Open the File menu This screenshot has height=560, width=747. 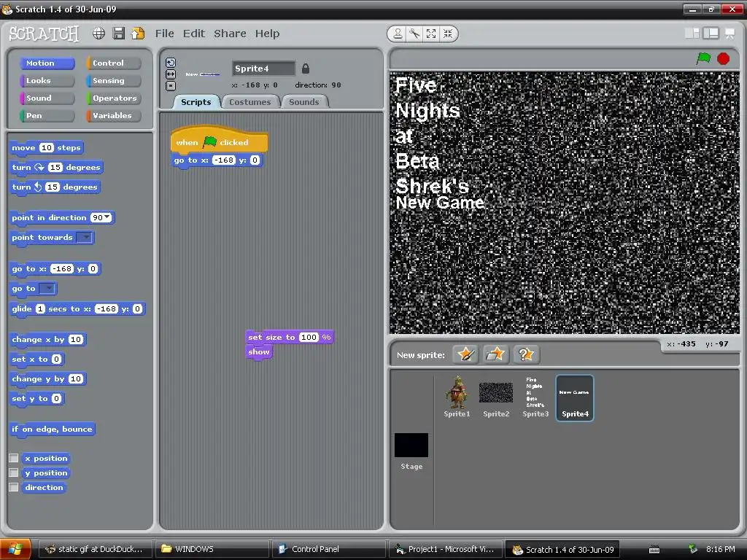pyautogui.click(x=164, y=34)
